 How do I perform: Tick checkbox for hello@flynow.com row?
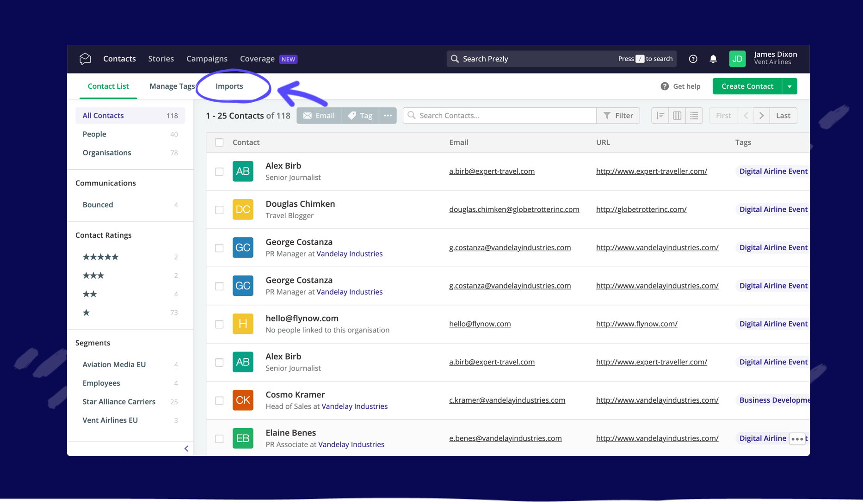tap(219, 324)
